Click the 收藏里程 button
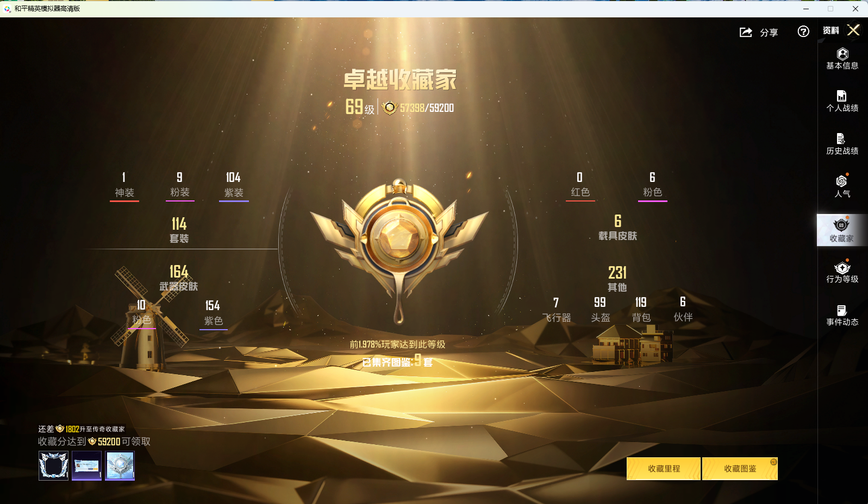The width and height of the screenshot is (868, 504). pos(664,469)
